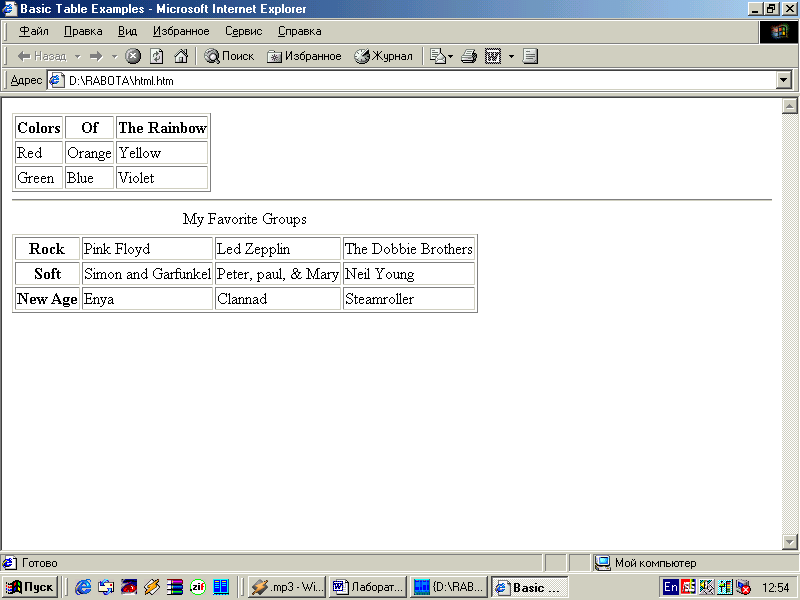The image size is (800, 600).
Task: Click the 'New Age' row header
Action: (x=47, y=298)
